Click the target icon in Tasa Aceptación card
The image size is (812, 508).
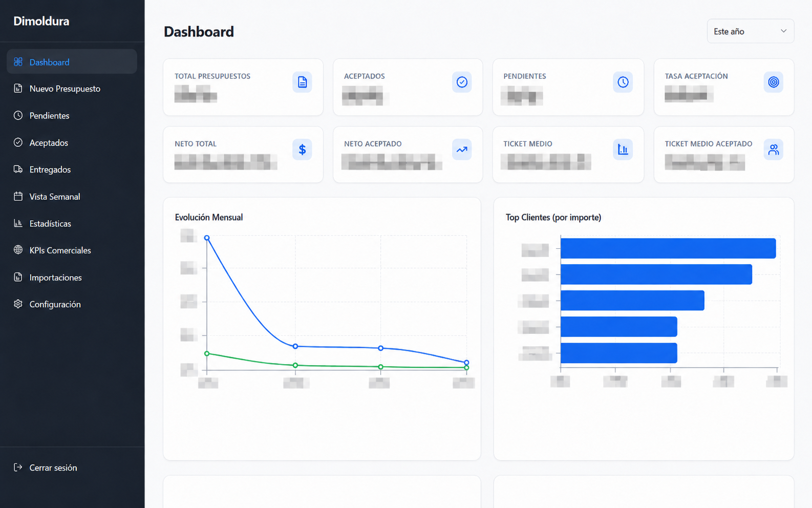click(x=773, y=82)
